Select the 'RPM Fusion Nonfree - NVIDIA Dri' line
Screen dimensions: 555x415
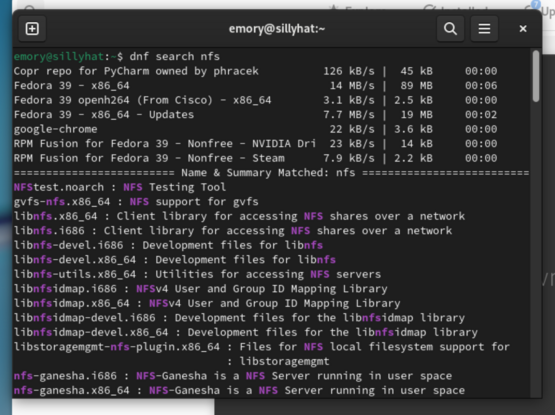255,144
